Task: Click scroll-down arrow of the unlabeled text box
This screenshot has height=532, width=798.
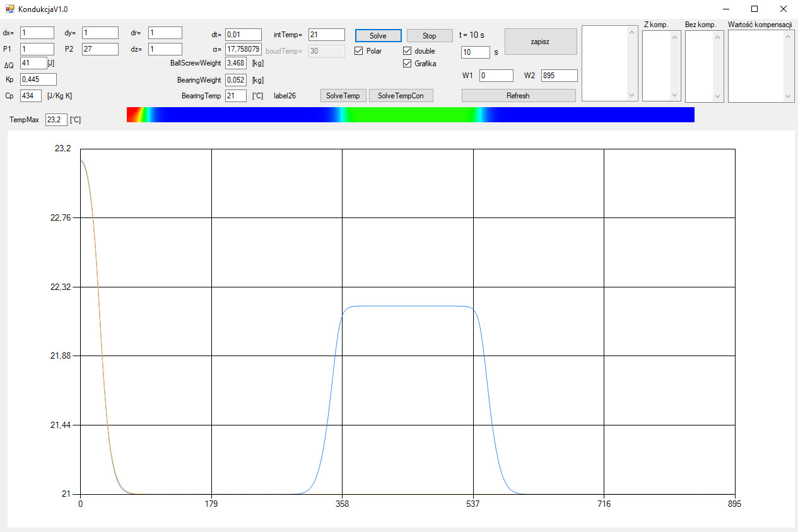Action: (633, 95)
